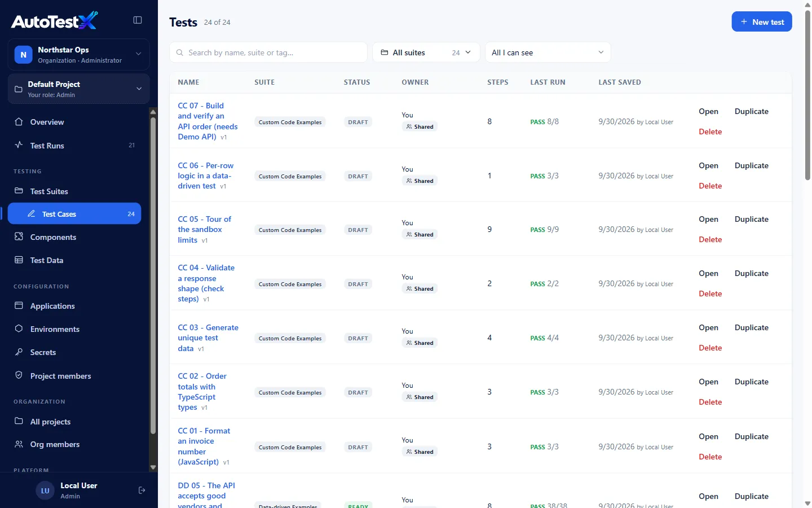Image resolution: width=812 pixels, height=508 pixels.
Task: Open Test Suites in the sidebar
Action: (74, 191)
